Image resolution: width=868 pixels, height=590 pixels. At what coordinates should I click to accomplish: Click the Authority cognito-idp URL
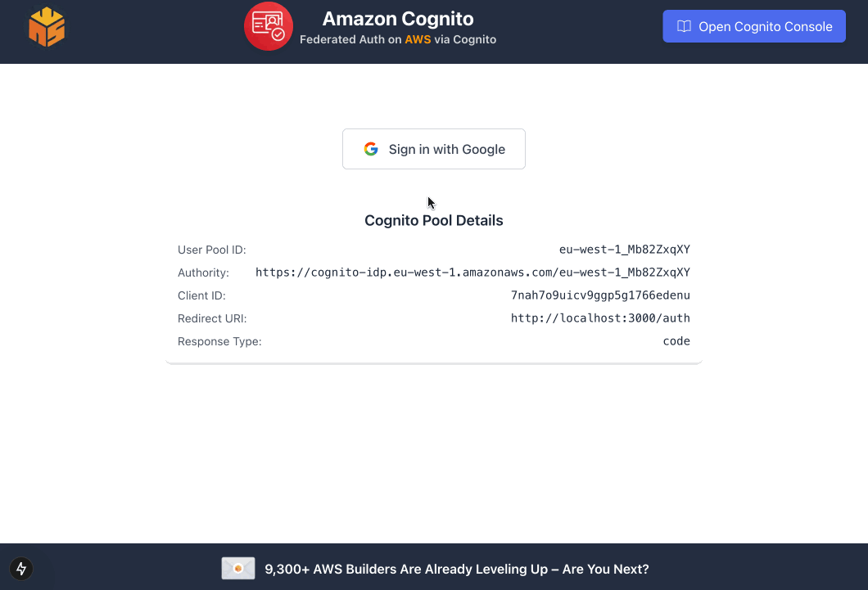point(473,272)
